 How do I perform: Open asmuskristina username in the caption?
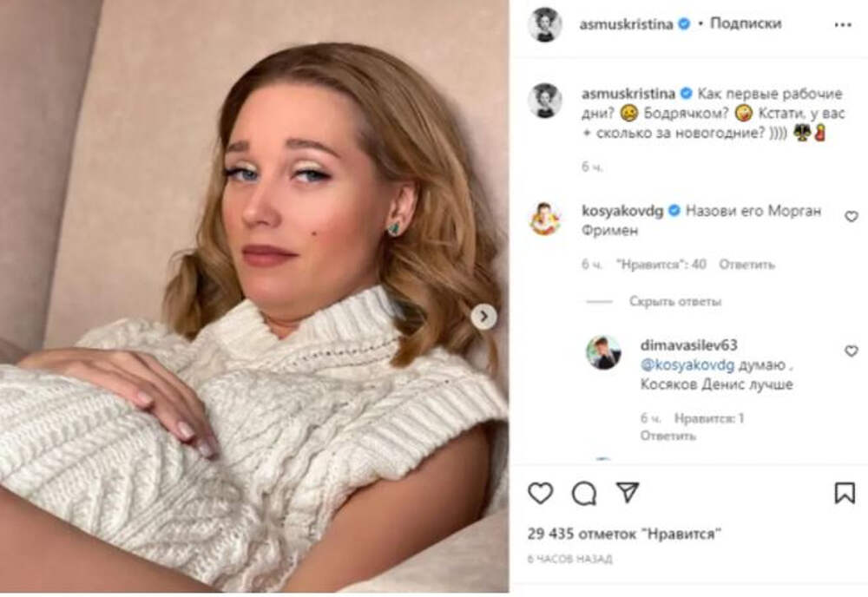[627, 93]
